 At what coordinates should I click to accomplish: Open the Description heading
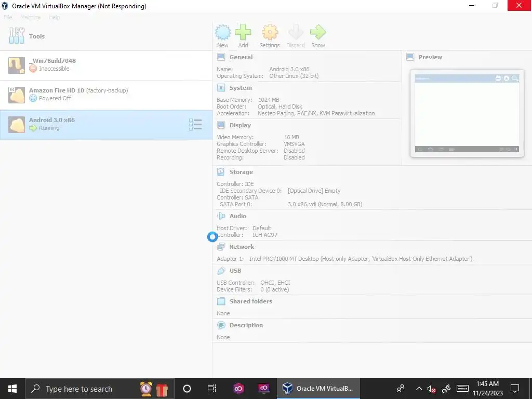click(246, 325)
